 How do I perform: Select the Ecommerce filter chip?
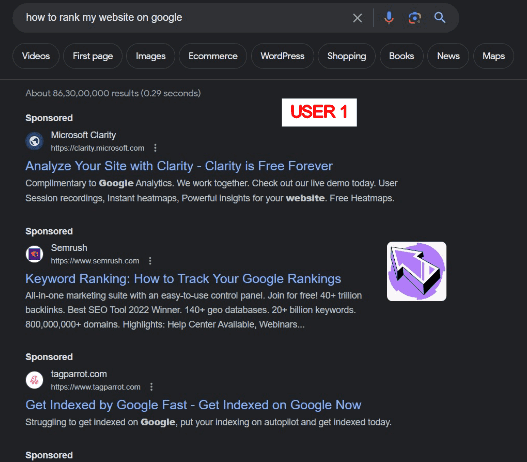pos(213,56)
